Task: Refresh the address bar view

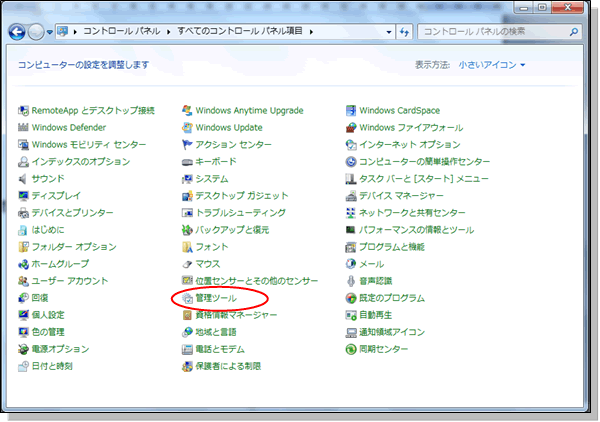Action: 404,32
